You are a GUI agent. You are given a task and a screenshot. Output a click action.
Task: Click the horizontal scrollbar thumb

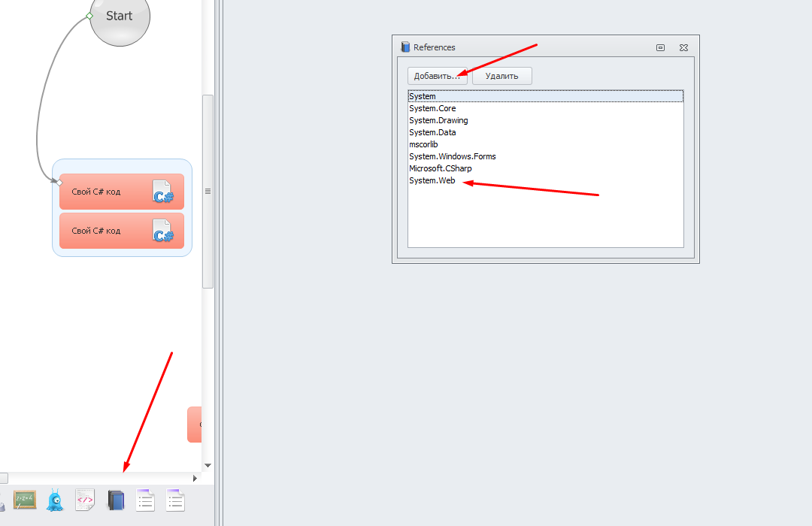(4, 479)
